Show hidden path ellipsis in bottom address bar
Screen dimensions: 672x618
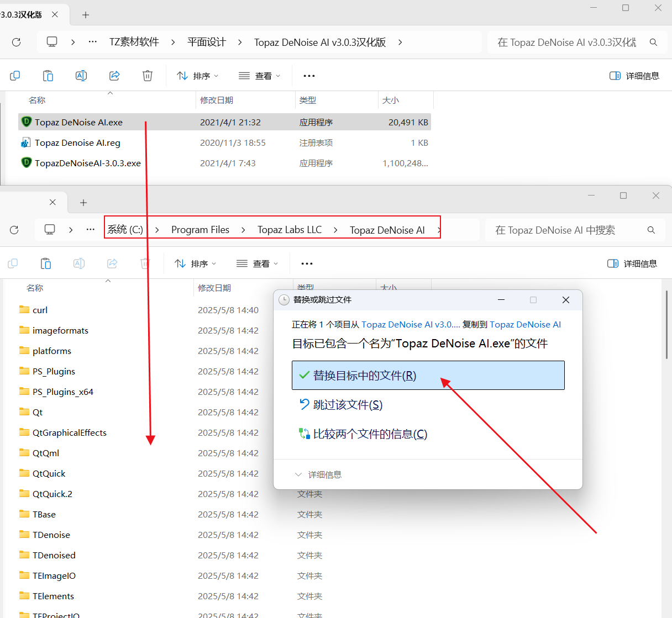click(91, 230)
